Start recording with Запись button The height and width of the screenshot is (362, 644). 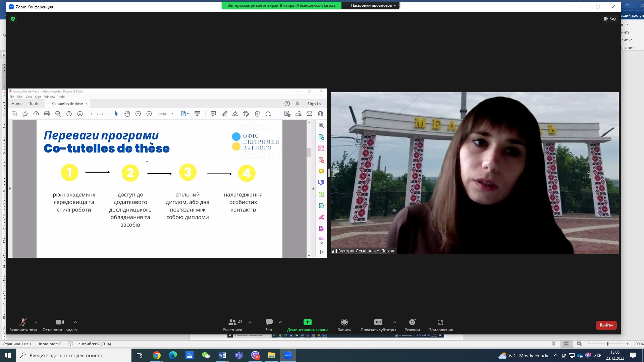[x=344, y=322]
